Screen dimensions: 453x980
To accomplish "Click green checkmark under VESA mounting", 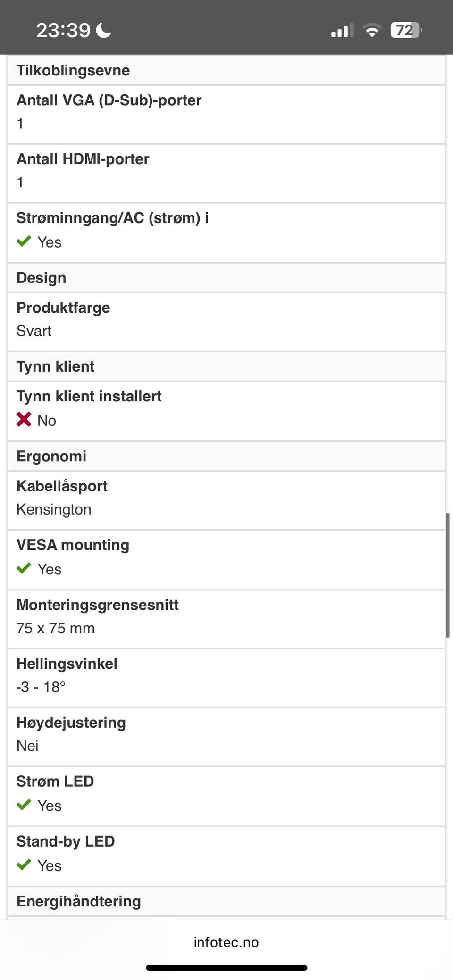I will coord(24,569).
